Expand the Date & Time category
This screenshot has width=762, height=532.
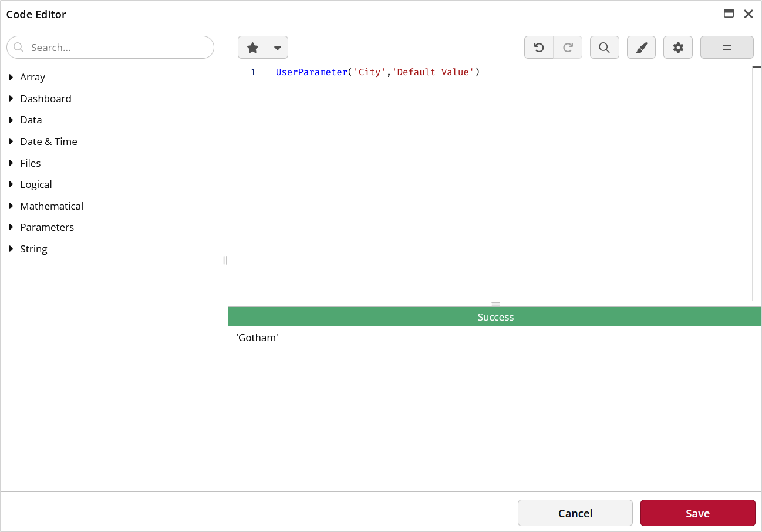tap(11, 142)
